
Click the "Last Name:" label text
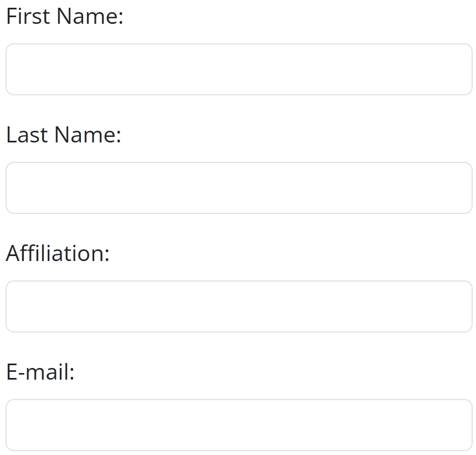[x=64, y=135]
